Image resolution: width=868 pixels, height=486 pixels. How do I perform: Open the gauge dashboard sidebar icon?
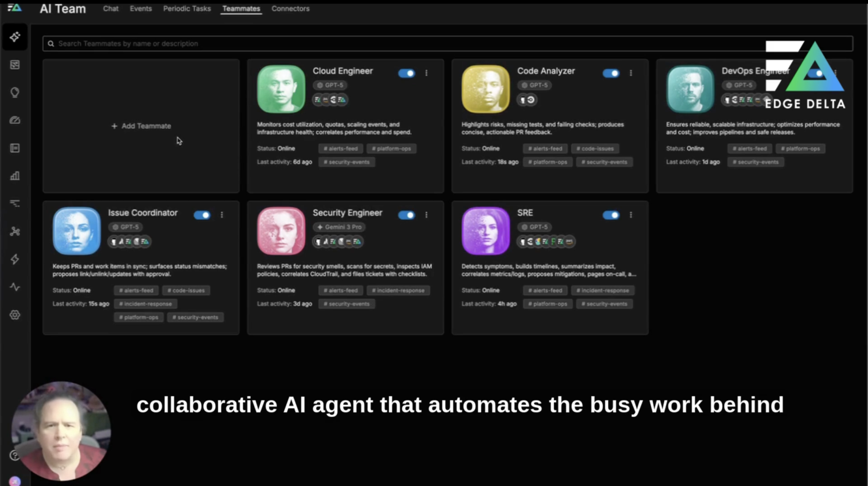click(x=15, y=120)
